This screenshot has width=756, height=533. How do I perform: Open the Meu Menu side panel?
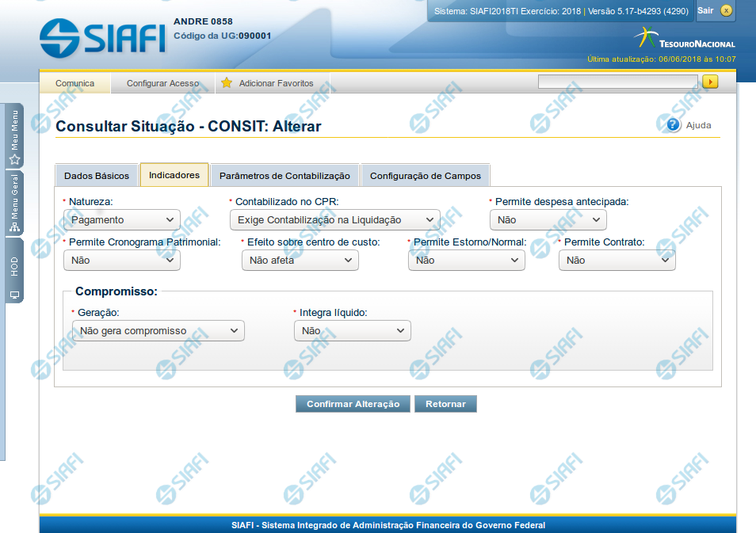(x=14, y=136)
